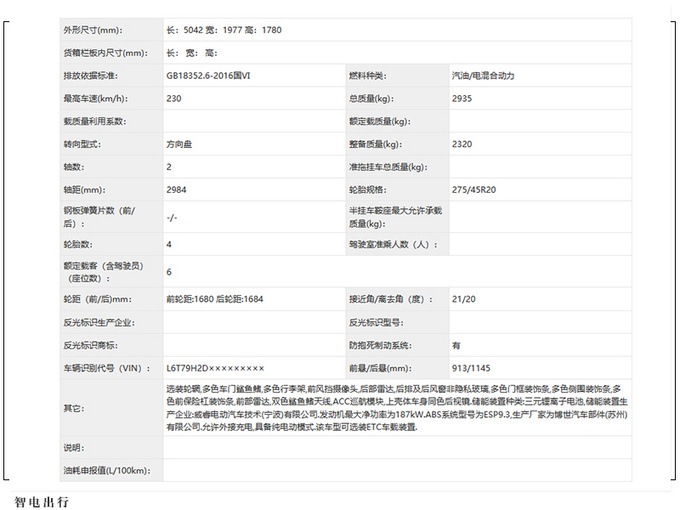The height and width of the screenshot is (510, 680).
Task: Click the '轮距（前/后)mm:' label
Action: [x=98, y=299]
